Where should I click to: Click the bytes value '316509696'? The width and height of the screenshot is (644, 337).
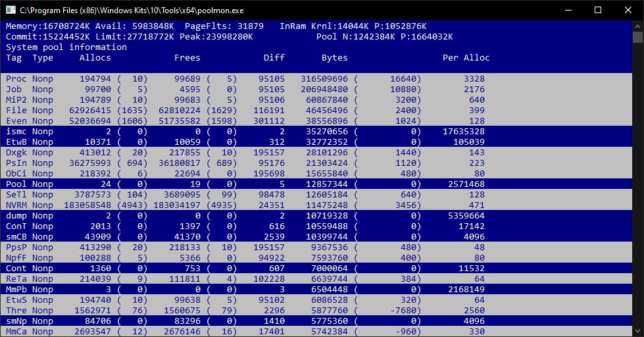coord(324,78)
